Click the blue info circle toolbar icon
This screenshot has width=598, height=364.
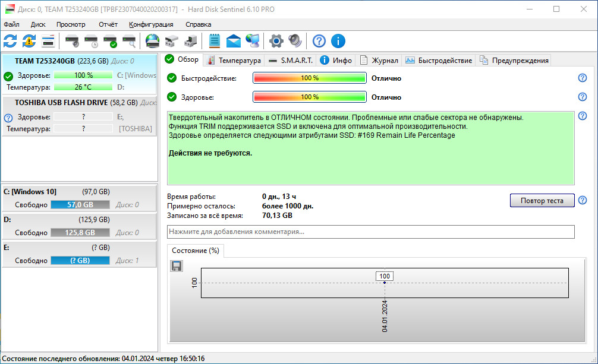point(338,41)
